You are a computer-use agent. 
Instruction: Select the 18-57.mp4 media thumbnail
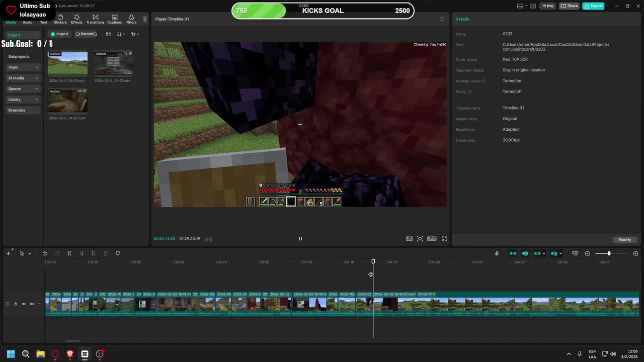tap(67, 63)
